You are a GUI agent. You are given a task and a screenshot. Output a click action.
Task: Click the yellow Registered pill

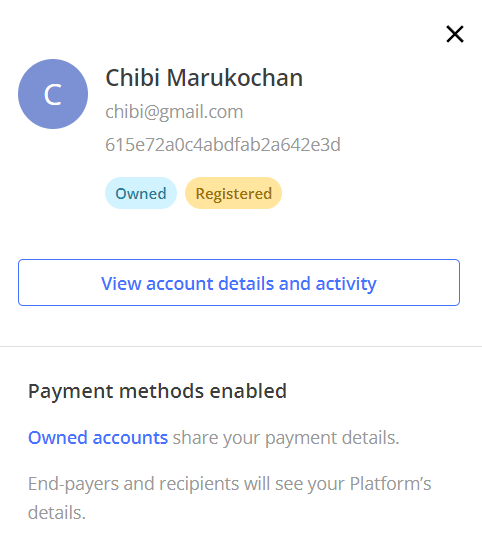click(x=234, y=193)
